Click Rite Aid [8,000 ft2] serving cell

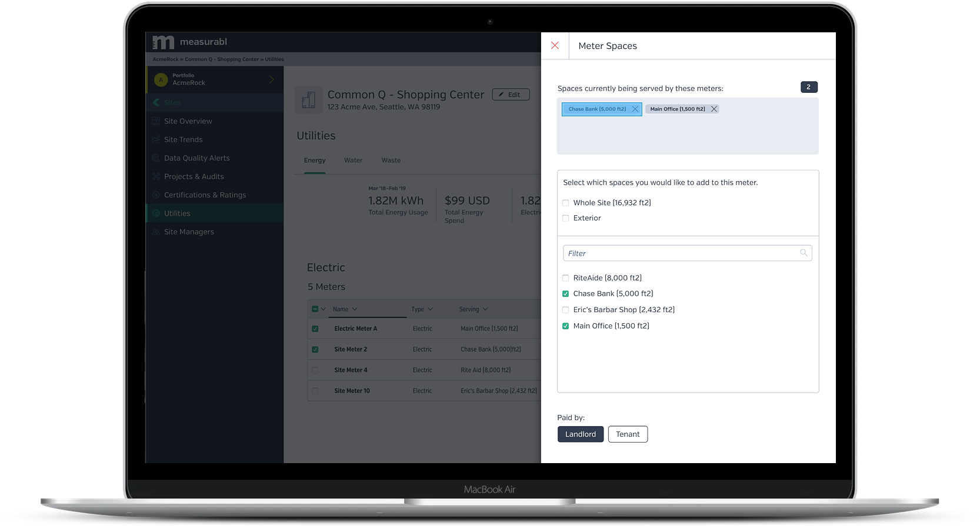point(485,370)
